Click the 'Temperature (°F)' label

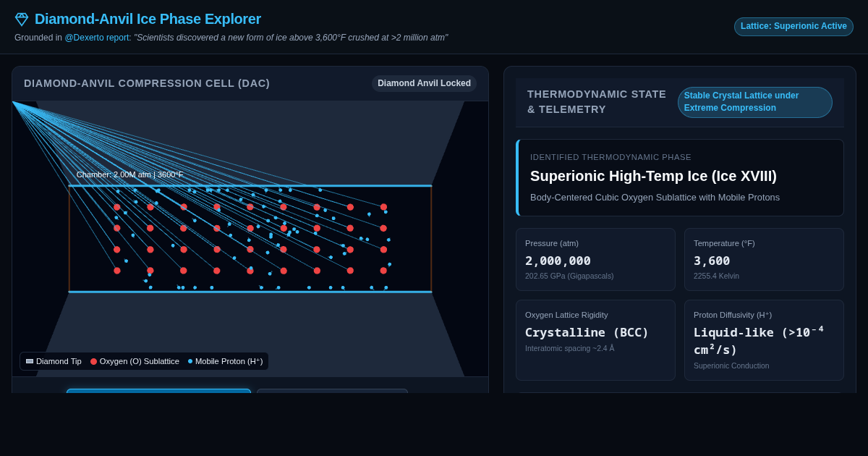coord(724,243)
